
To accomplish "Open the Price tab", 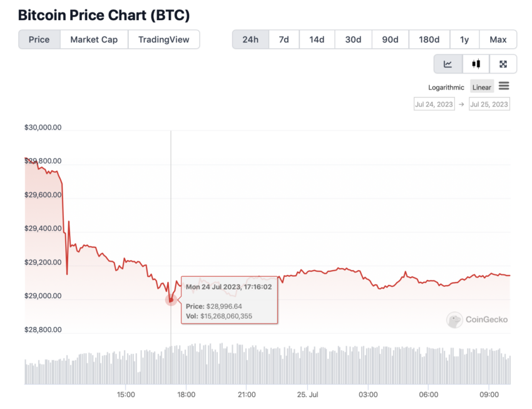I will (x=39, y=39).
